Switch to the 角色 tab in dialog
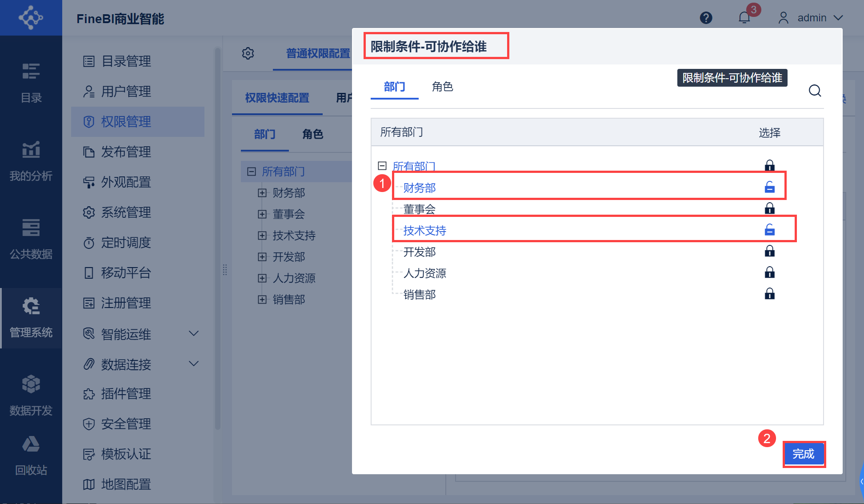 pyautogui.click(x=442, y=87)
